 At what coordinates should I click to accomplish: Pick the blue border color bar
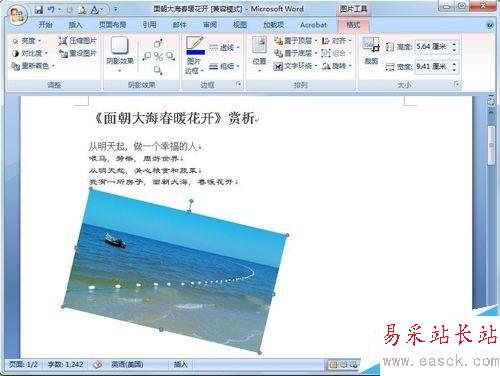point(195,52)
